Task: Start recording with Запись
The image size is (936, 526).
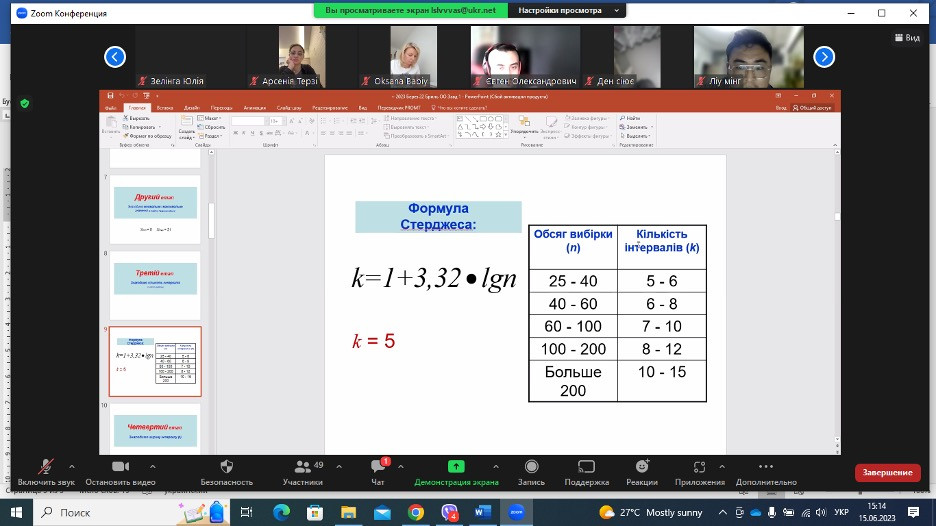Action: click(531, 472)
